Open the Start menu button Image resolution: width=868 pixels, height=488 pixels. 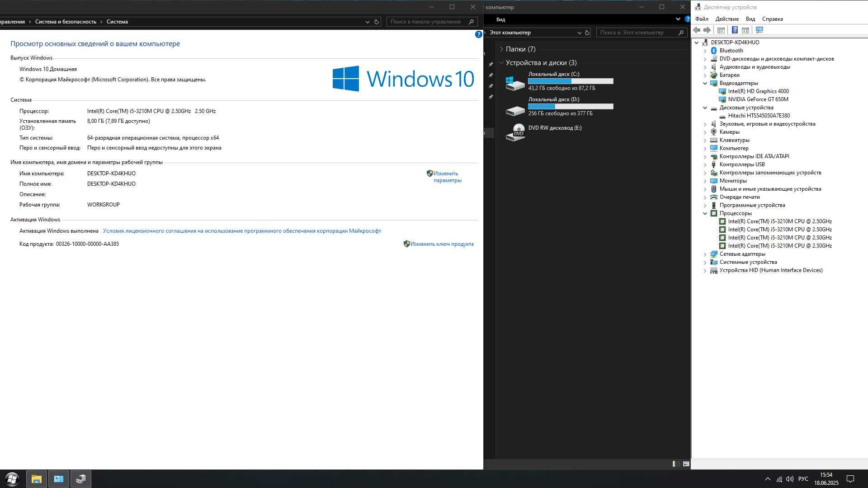click(x=12, y=479)
